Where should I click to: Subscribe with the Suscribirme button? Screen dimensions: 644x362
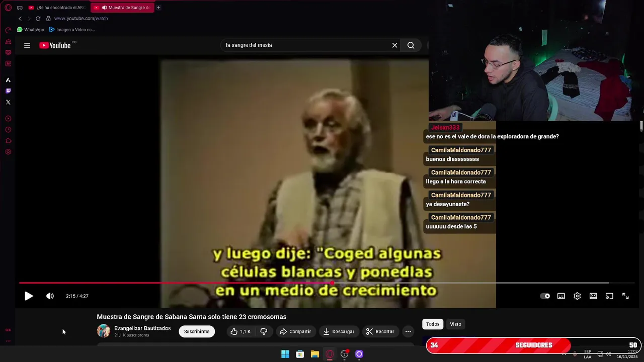pos(197,331)
